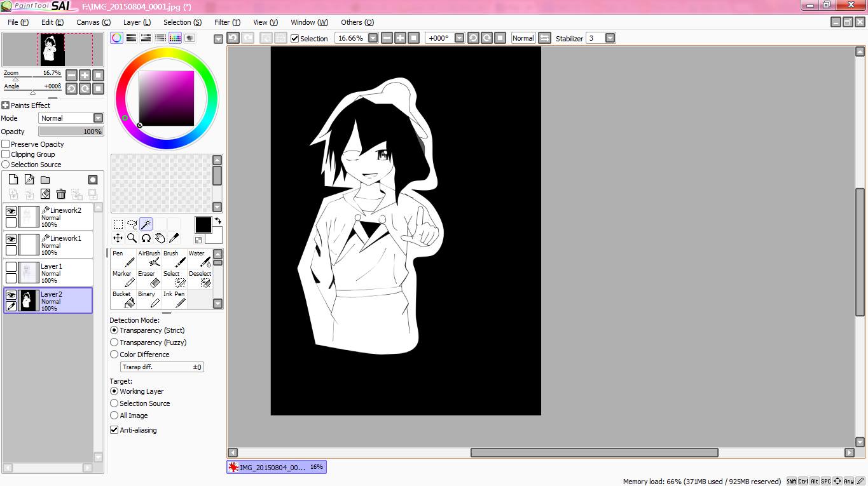Select the Magic Wand tool
This screenshot has height=486, width=868.
point(146,224)
